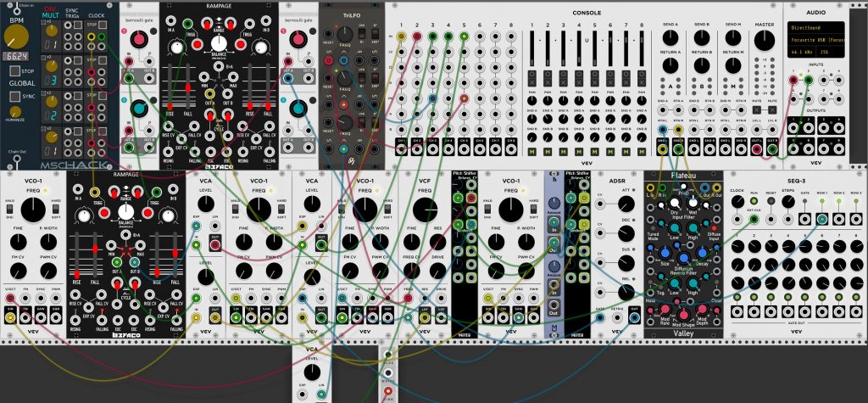Click ADSR GATE input jack
The image size is (868, 403).
[x=600, y=317]
